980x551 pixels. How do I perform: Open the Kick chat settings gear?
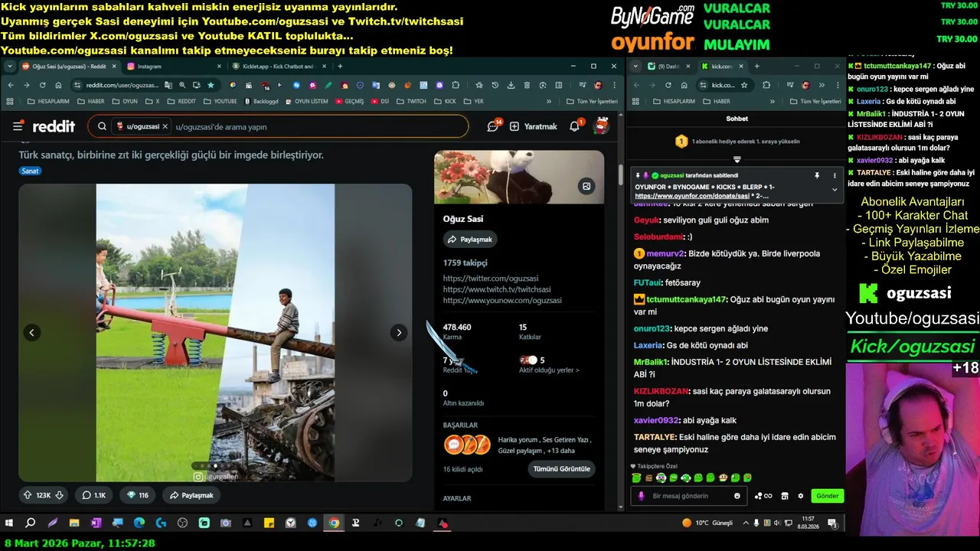(801, 496)
